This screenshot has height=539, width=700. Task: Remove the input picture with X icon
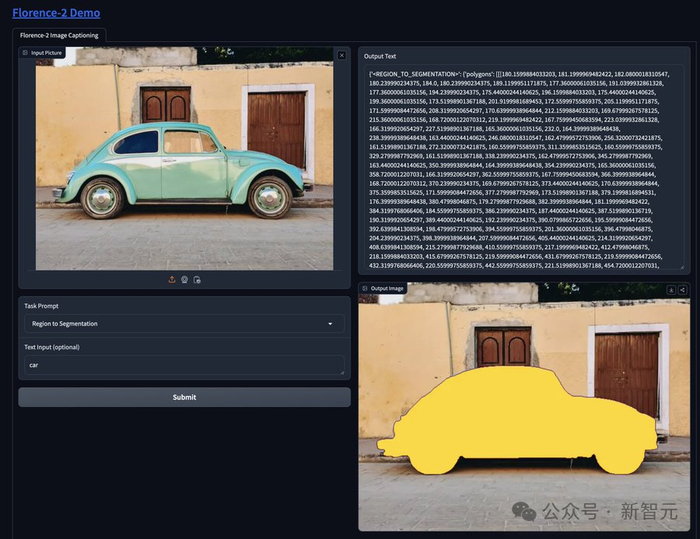[x=342, y=55]
